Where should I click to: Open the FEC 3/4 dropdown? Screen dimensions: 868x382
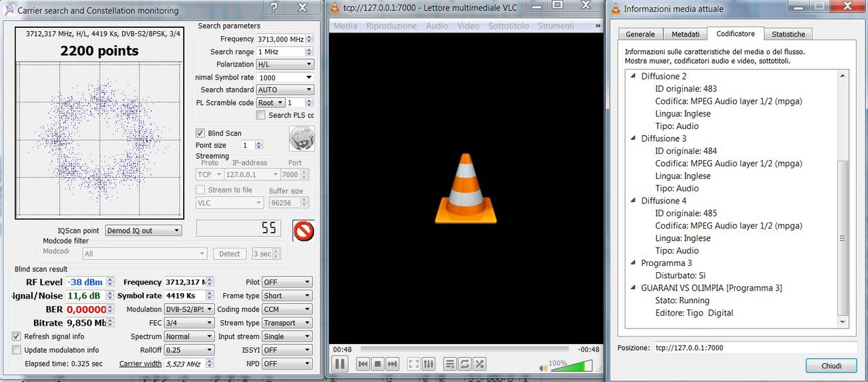tap(189, 323)
